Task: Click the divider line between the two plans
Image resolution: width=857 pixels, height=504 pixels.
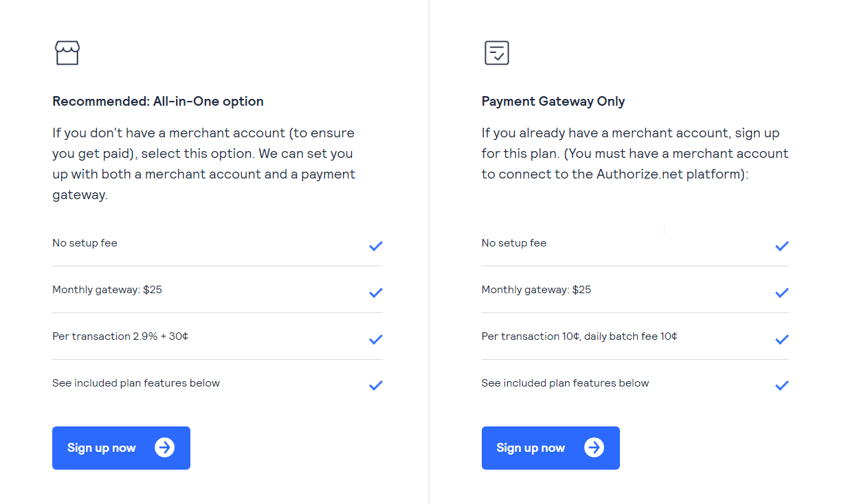Action: point(429,252)
